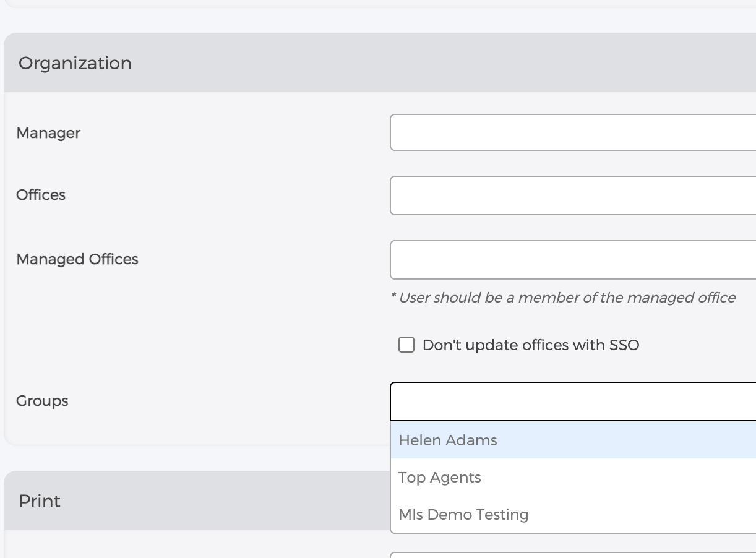Focus the Groups input field
Viewport: 756px width, 558px height.
(573, 401)
